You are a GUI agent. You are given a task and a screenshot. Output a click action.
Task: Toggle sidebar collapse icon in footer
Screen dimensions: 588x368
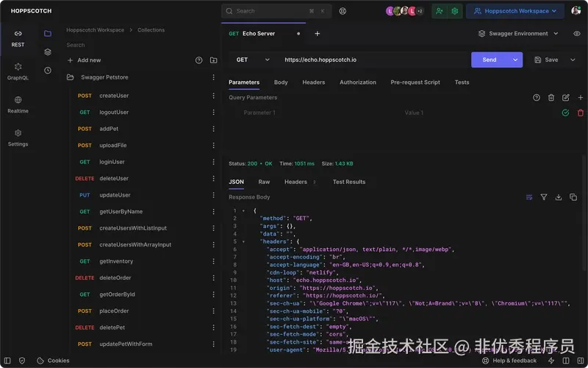(x=7, y=361)
